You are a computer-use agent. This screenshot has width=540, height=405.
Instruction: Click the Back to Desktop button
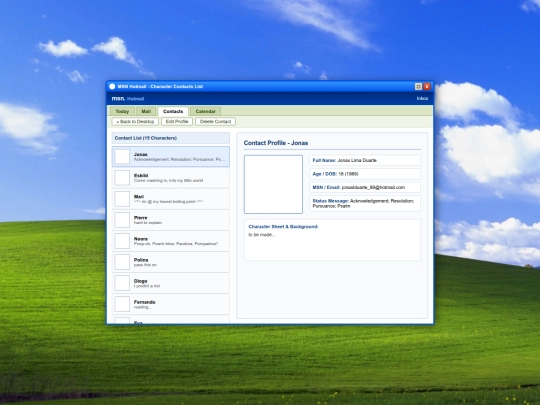click(135, 122)
